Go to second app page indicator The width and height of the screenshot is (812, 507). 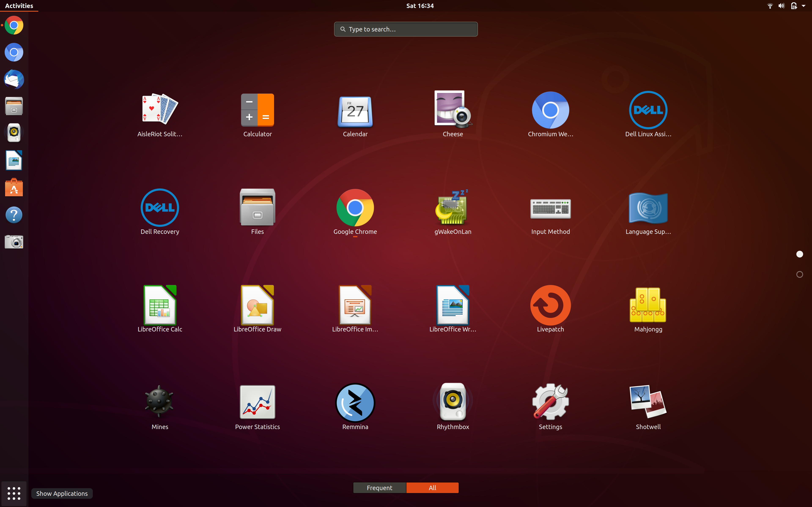pyautogui.click(x=800, y=275)
